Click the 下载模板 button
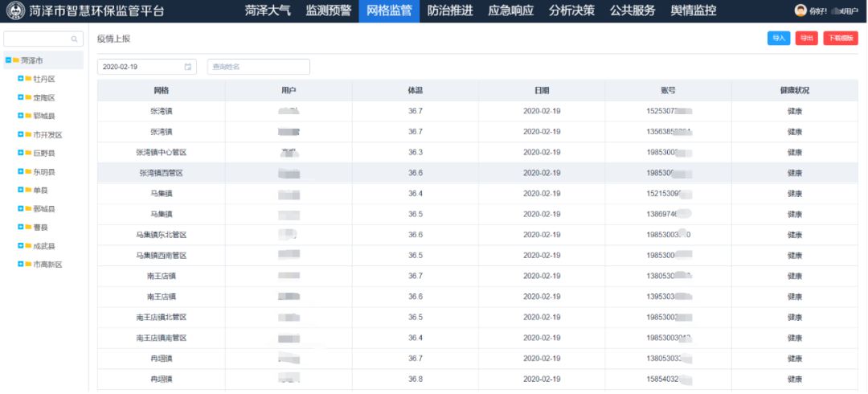The height and width of the screenshot is (394, 868). pos(840,38)
